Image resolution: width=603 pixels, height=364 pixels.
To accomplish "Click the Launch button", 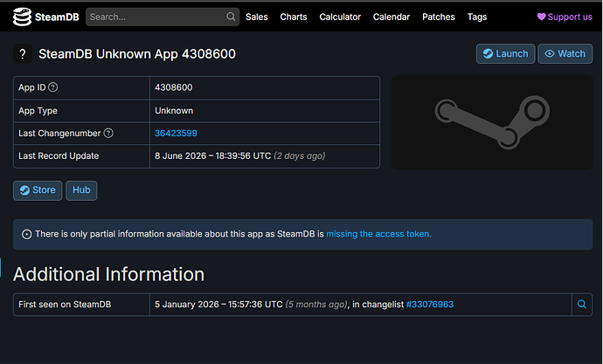I will pos(505,54).
